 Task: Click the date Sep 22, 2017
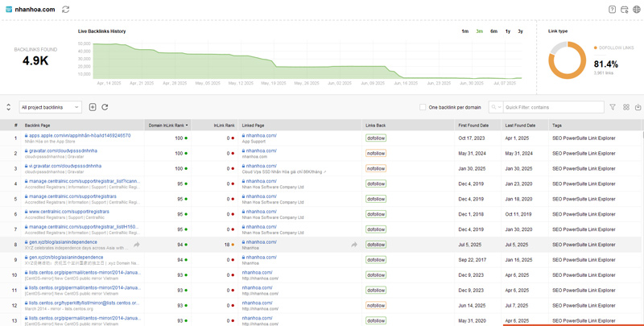point(472,260)
